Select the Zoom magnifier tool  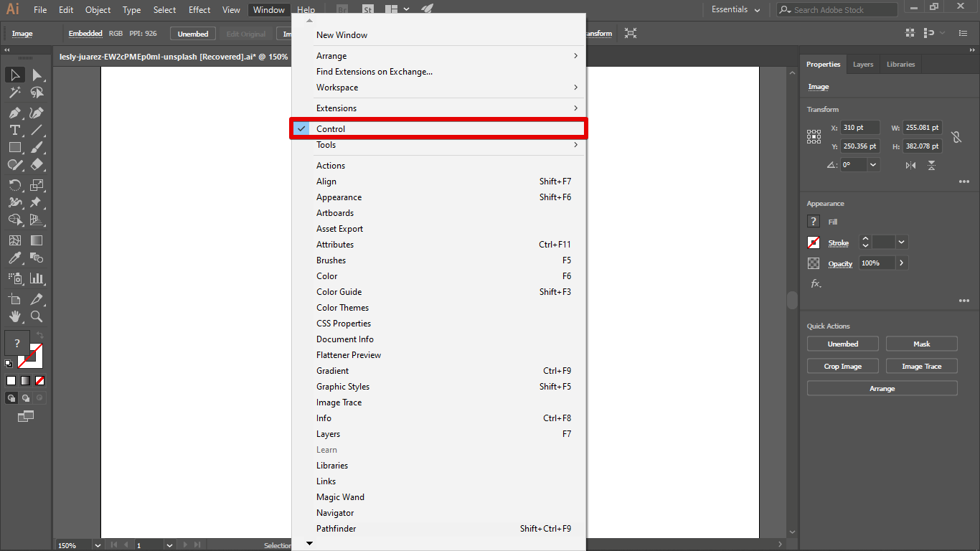[37, 316]
